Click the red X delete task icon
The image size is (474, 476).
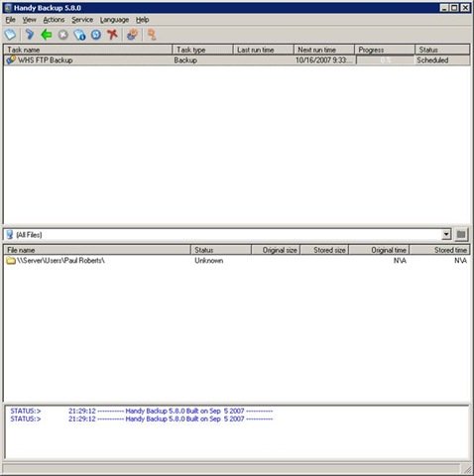click(112, 35)
